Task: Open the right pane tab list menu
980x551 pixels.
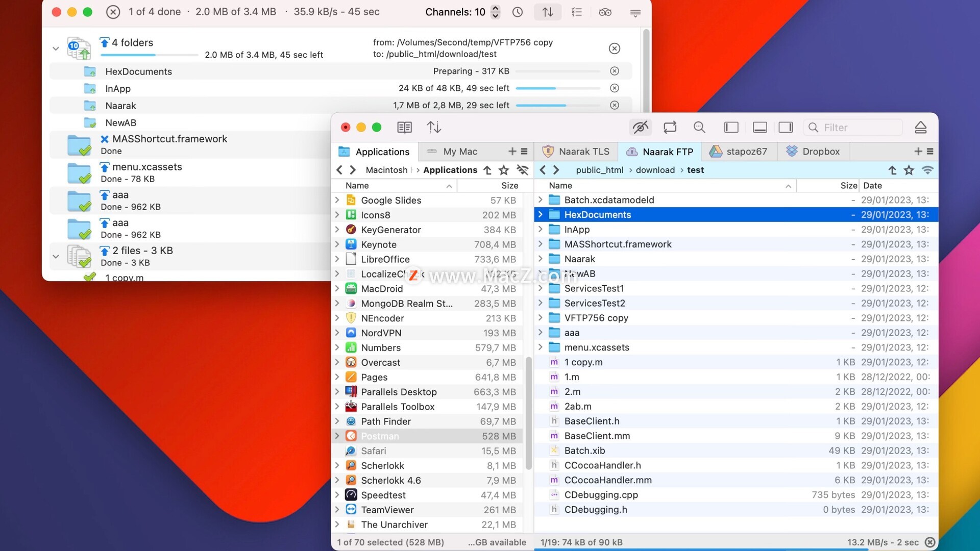Action: (x=930, y=152)
